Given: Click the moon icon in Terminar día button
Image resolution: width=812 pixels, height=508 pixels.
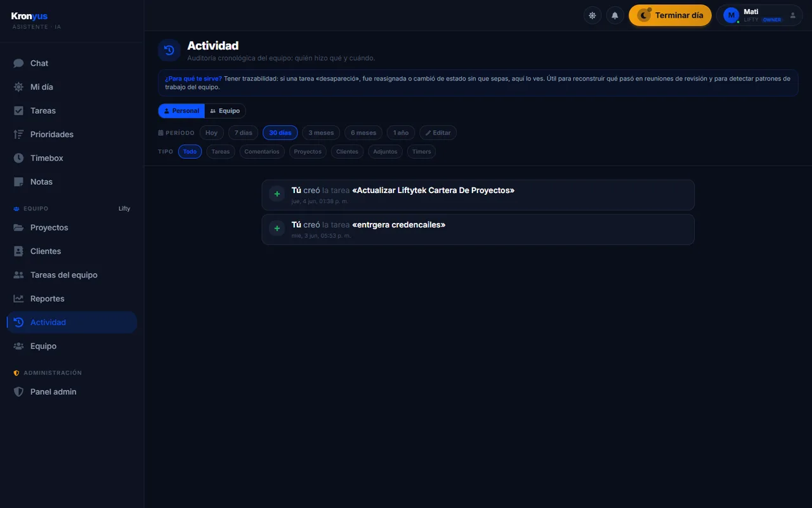Looking at the screenshot, I should pyautogui.click(x=644, y=15).
